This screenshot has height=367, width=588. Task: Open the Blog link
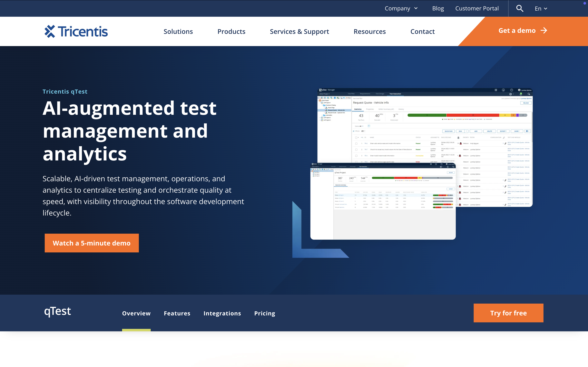pyautogui.click(x=438, y=9)
